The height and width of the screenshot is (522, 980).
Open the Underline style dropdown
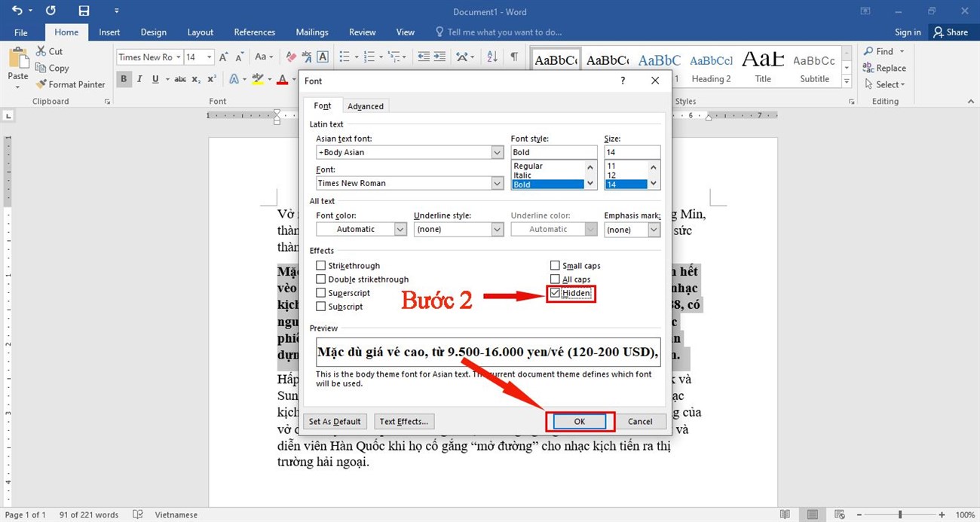click(497, 229)
